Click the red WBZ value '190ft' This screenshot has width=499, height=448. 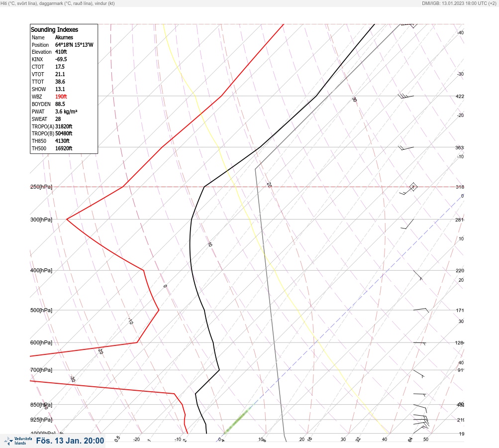click(x=61, y=97)
